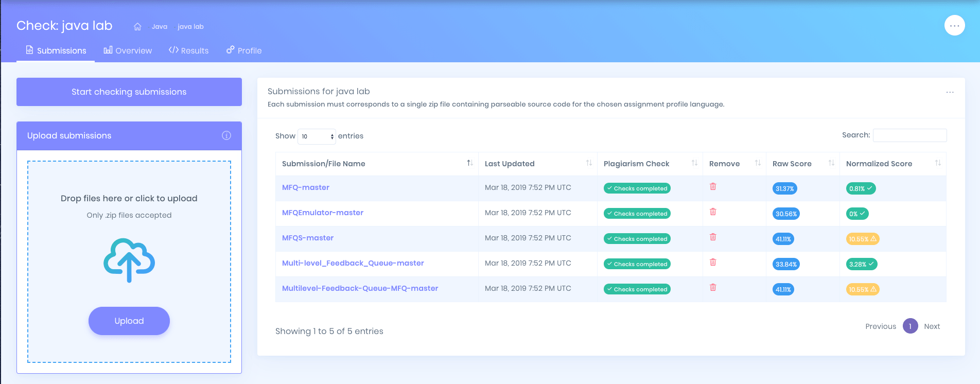Click MFQ-master Checks completed badge

(x=637, y=188)
